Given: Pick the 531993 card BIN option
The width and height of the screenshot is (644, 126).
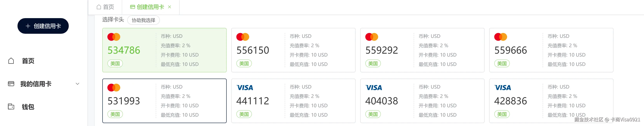Looking at the screenshot, I should point(164,101).
